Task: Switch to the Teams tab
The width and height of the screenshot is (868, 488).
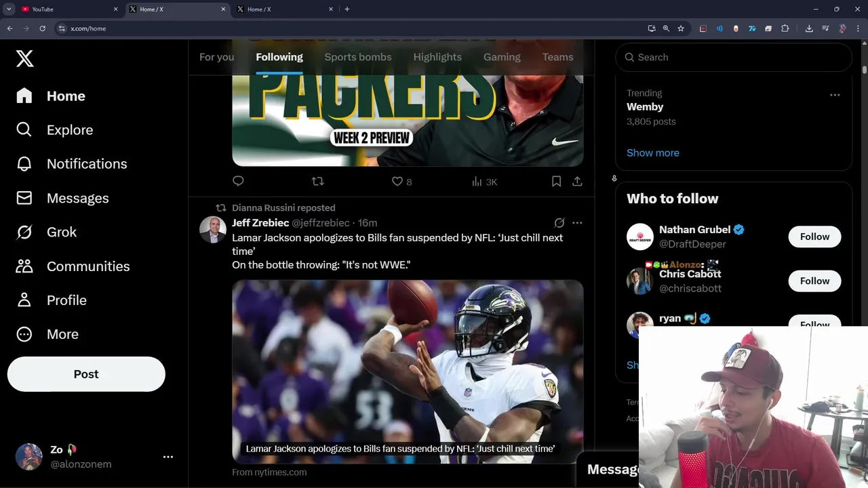Action: click(557, 57)
